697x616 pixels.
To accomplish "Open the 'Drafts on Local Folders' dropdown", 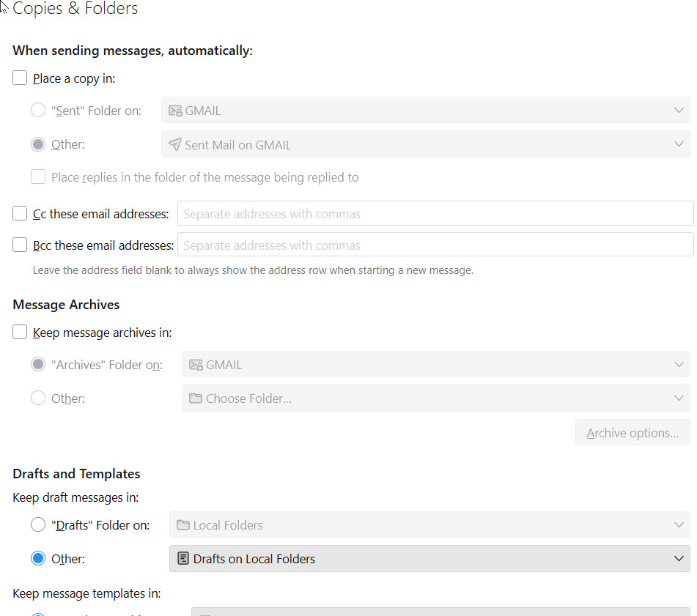I will (429, 559).
